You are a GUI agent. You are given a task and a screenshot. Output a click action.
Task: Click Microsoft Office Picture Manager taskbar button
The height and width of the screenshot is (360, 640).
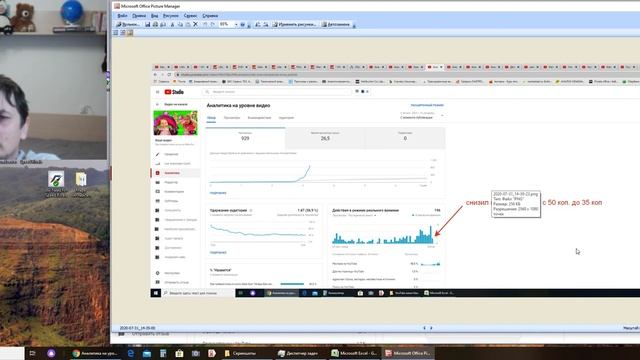click(x=408, y=353)
